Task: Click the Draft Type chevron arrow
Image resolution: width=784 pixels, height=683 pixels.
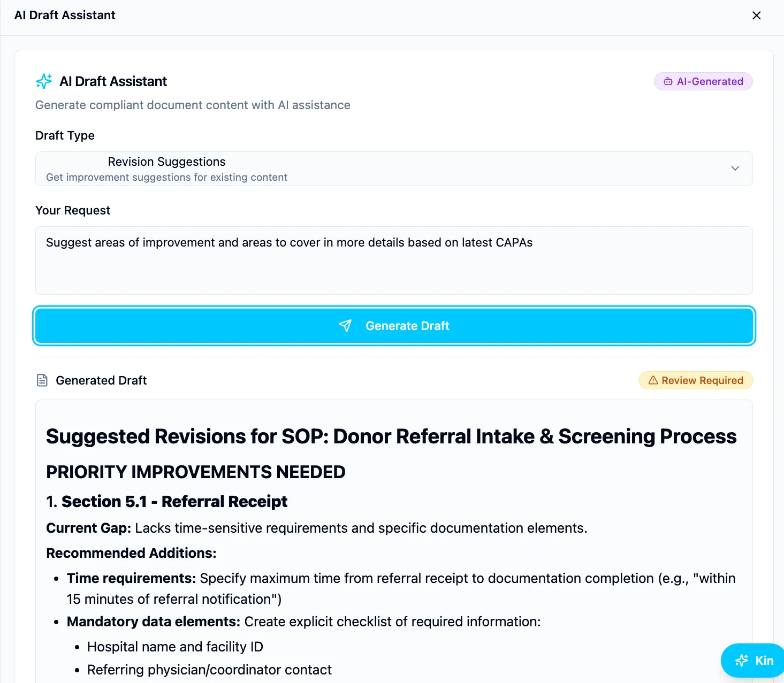Action: pos(735,168)
